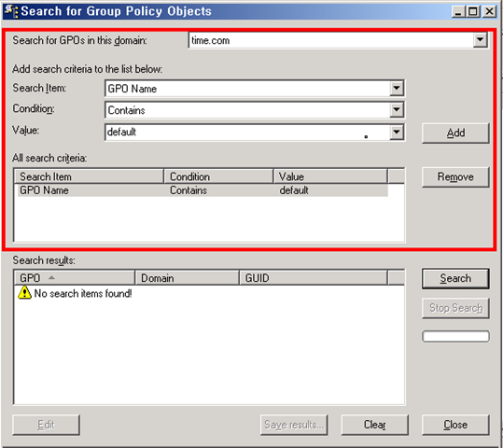Click the warning icon in search results
Image resolution: width=503 pixels, height=448 pixels.
click(x=24, y=293)
